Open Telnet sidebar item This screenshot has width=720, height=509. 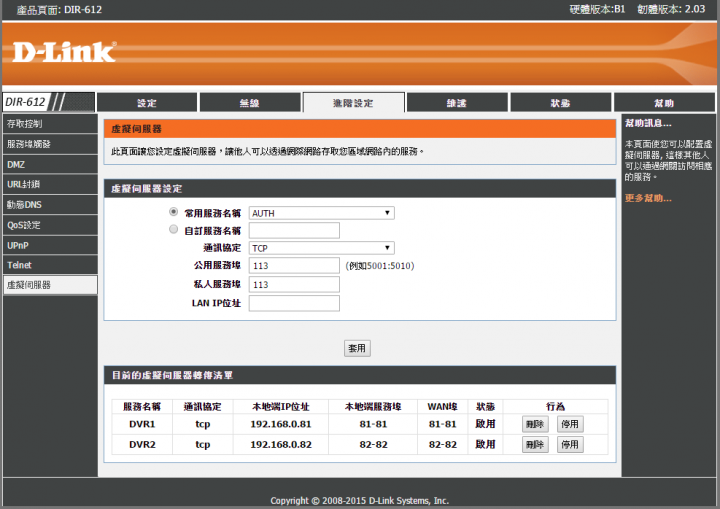click(50, 265)
